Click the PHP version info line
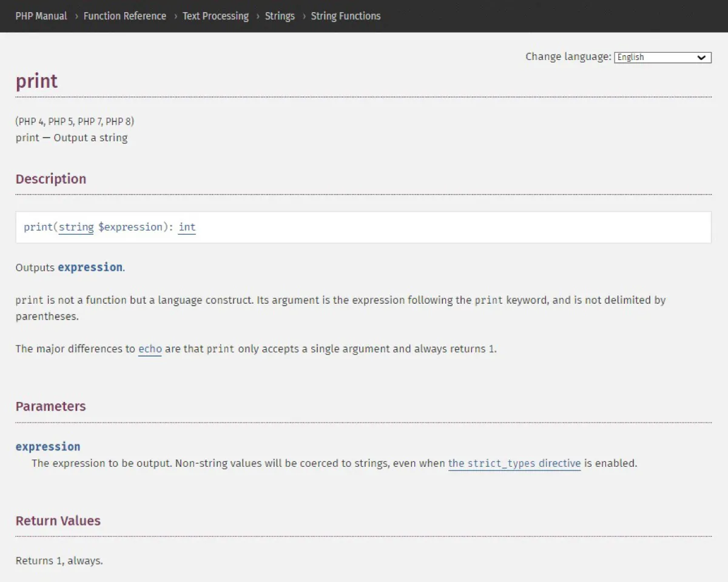The width and height of the screenshot is (728, 582). 75,122
